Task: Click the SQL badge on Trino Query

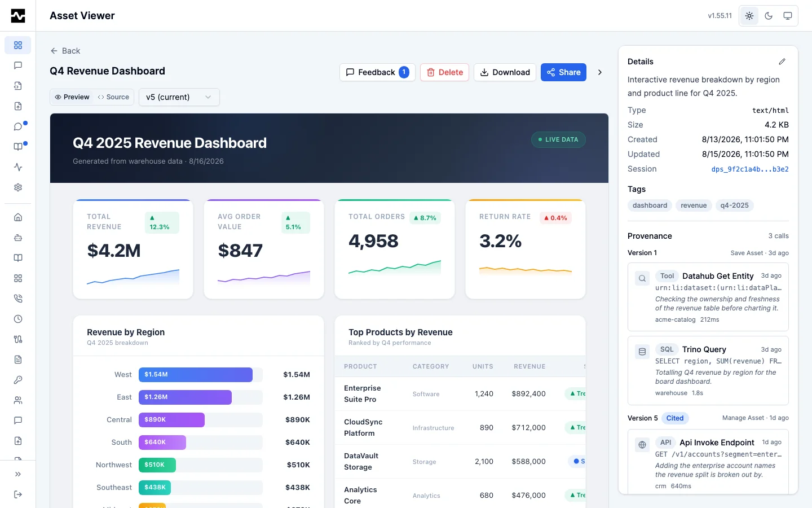Action: [667, 349]
